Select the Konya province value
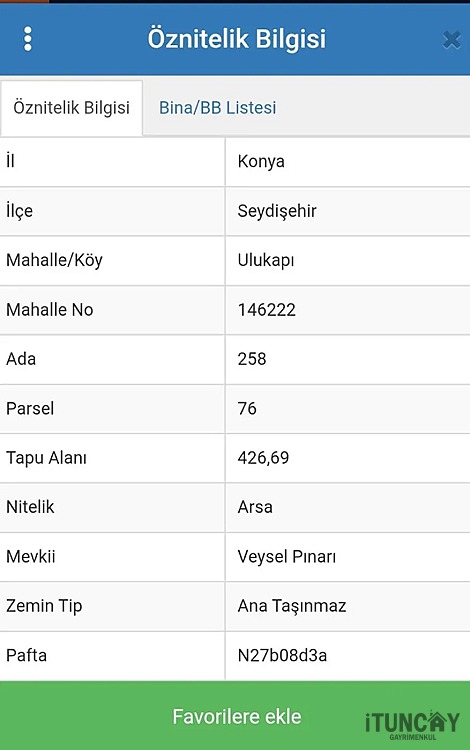Image resolution: width=470 pixels, height=750 pixels. pyautogui.click(x=261, y=161)
